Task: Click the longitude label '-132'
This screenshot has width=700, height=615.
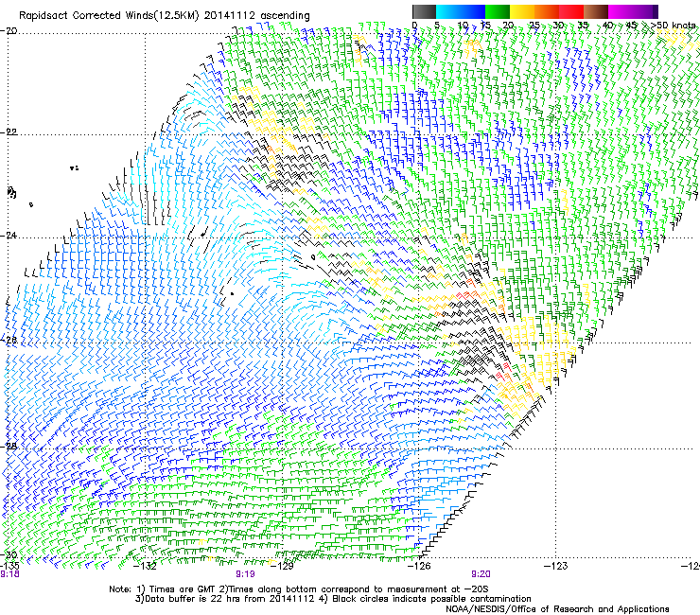Action: 145,567
